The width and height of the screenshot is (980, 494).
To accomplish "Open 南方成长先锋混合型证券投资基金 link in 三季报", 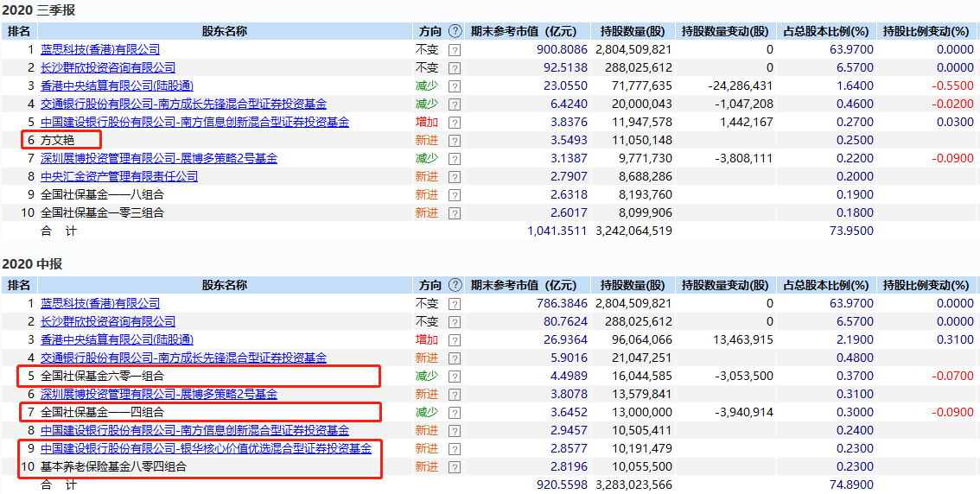I will (x=184, y=104).
